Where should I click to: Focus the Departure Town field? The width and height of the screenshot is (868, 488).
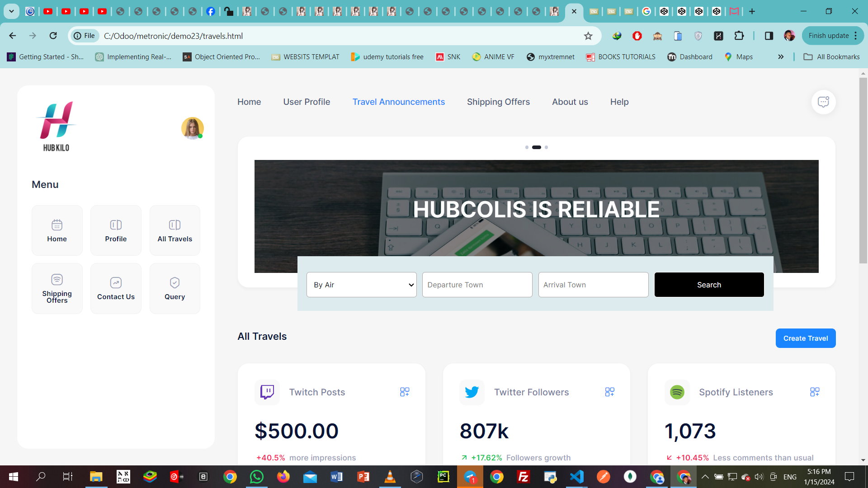click(x=477, y=285)
